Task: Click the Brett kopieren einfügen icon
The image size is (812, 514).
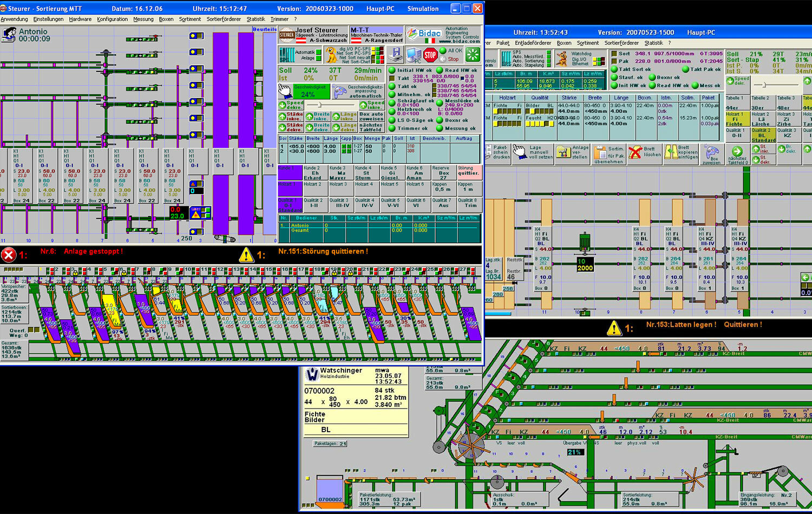Action: (671, 151)
